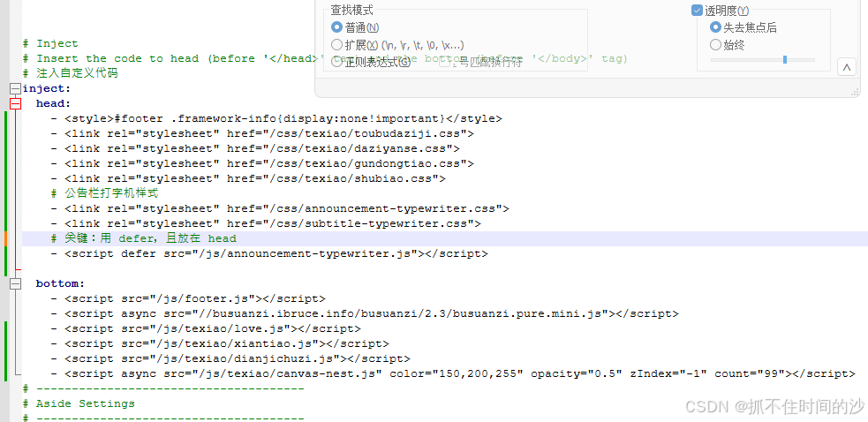Click the 'head:' key text
Image resolution: width=868 pixels, height=422 pixels.
click(54, 103)
